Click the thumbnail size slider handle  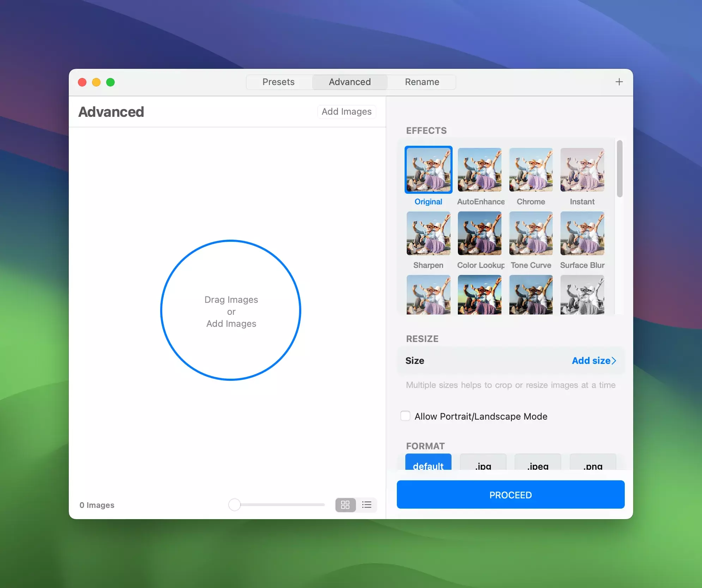click(234, 505)
